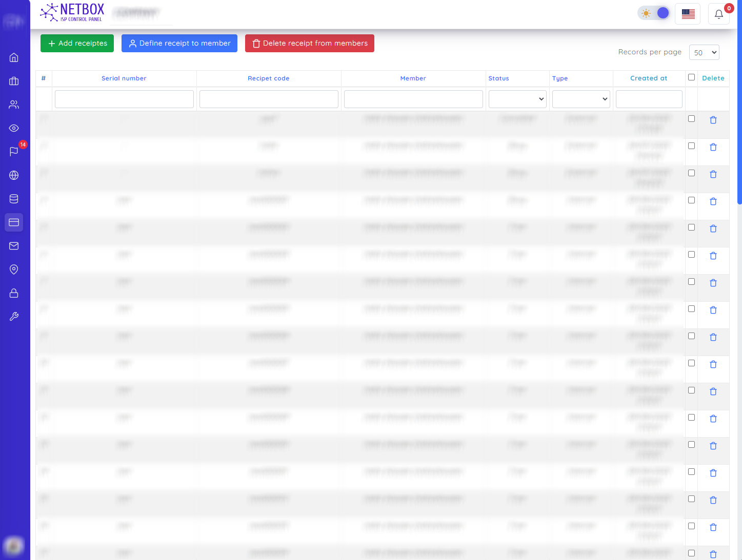Click the wrench tools icon in sidebar
742x560 pixels.
click(x=14, y=317)
